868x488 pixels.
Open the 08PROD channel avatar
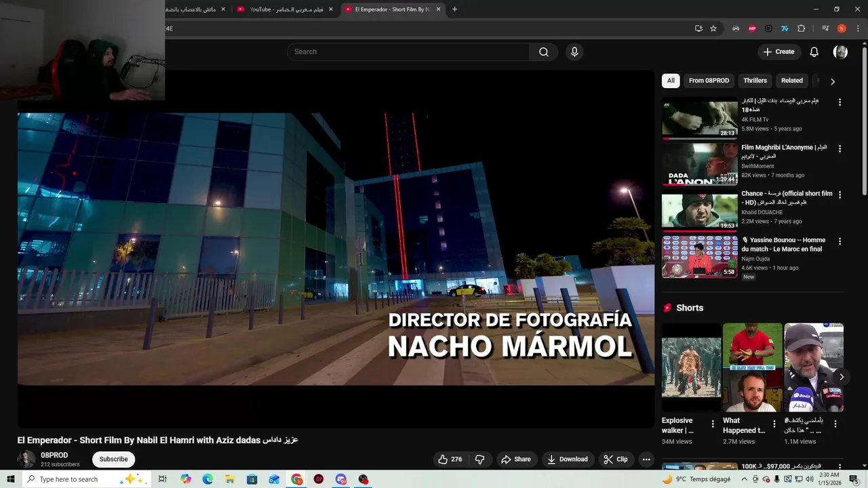point(26,460)
